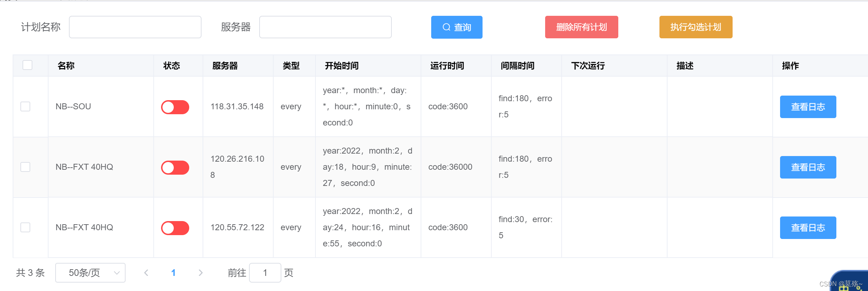Click the previous page arrow

[146, 273]
